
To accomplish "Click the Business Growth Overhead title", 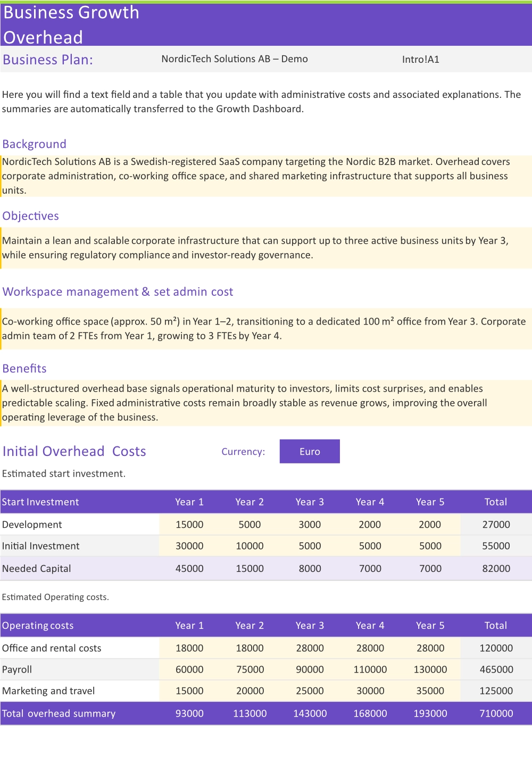I will point(71,24).
